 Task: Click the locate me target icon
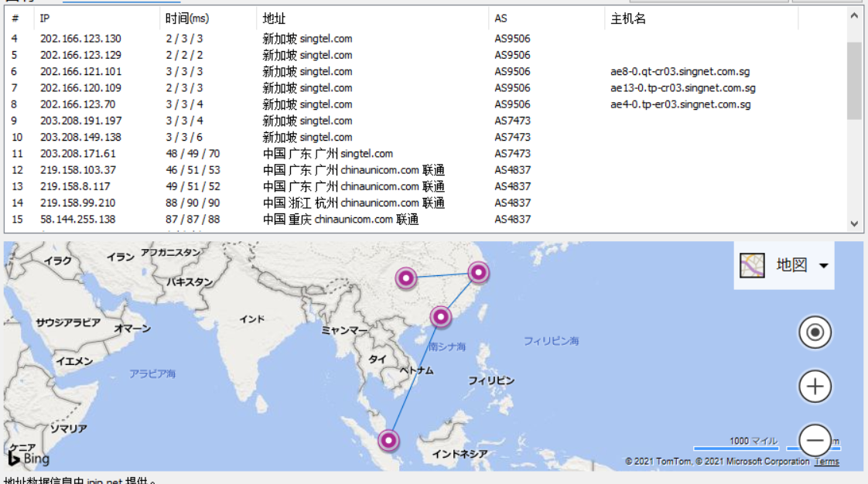coord(815,332)
